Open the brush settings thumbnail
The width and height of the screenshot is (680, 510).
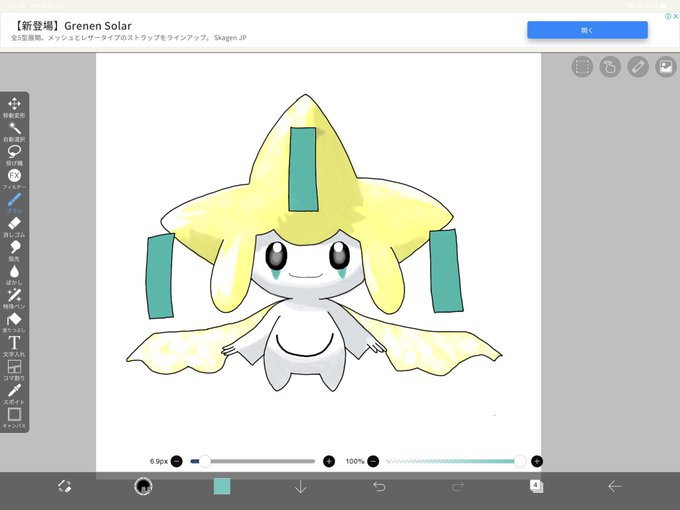[143, 486]
